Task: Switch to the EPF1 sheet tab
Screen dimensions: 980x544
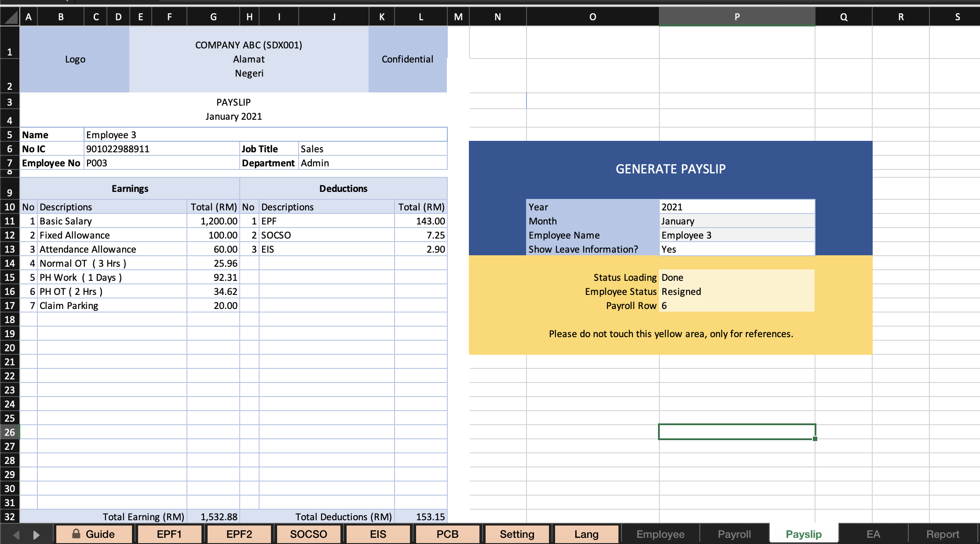Action: pos(169,534)
